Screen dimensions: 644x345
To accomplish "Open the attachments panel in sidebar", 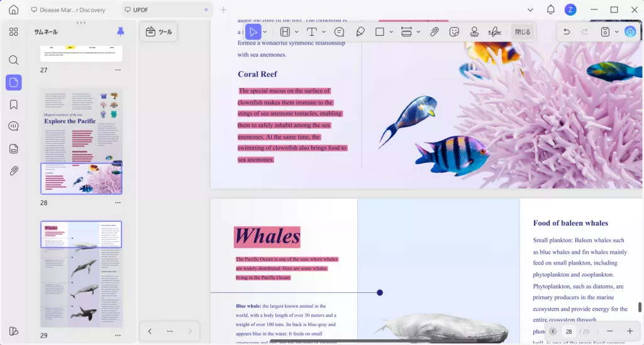I will [x=14, y=171].
